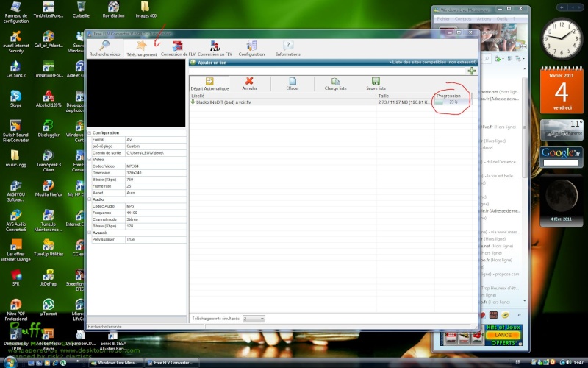Sort by the Libellé column header

283,96
